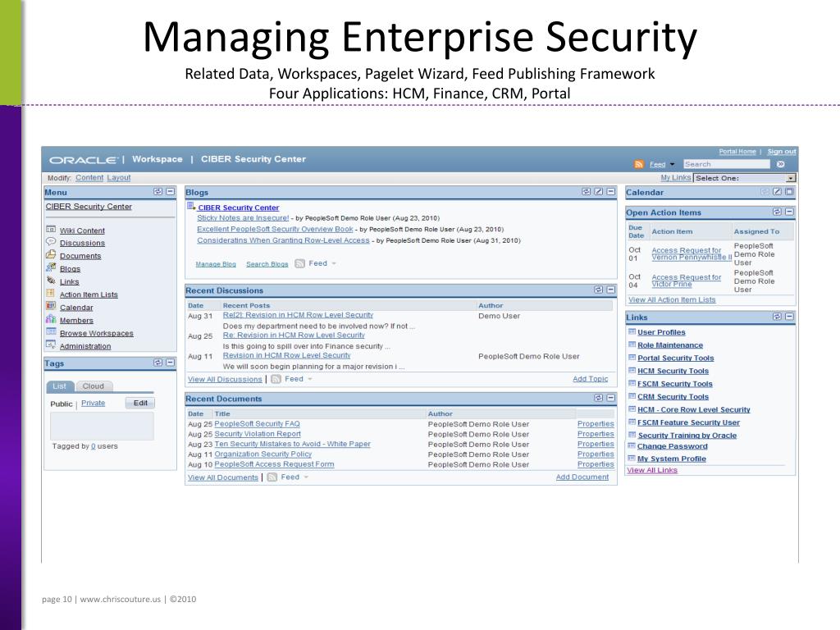Click the Documents folder icon
The height and width of the screenshot is (630, 840).
(x=51, y=254)
